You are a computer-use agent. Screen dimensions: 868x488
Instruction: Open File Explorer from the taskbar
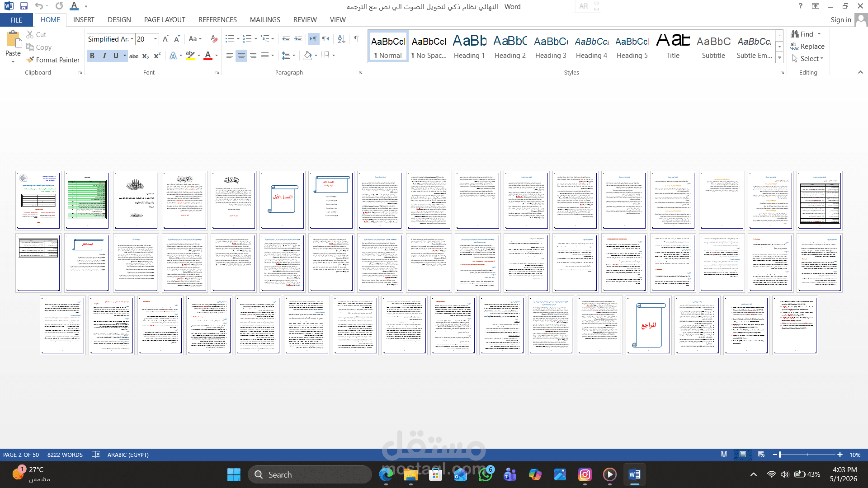411,474
